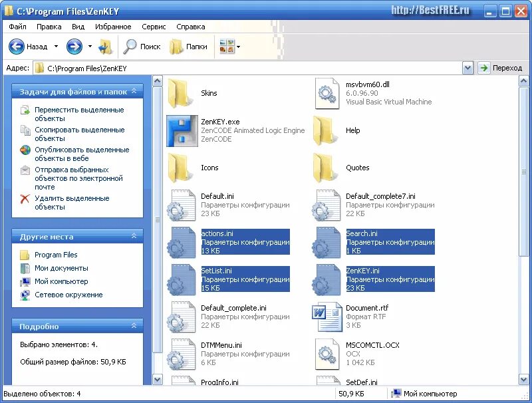The width and height of the screenshot is (532, 403).
Task: Toggle the Папки folders pane
Action: (188, 47)
